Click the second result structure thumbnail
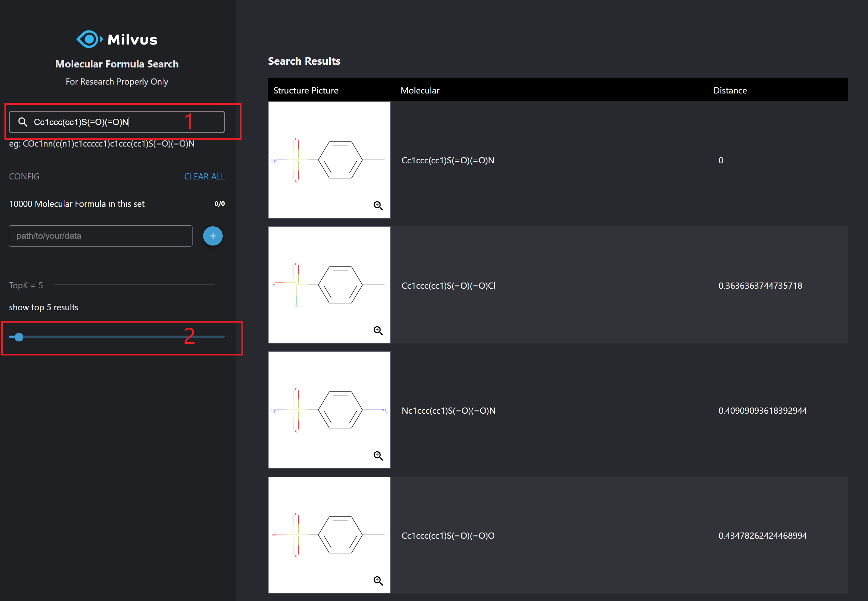The image size is (868, 601). [329, 285]
